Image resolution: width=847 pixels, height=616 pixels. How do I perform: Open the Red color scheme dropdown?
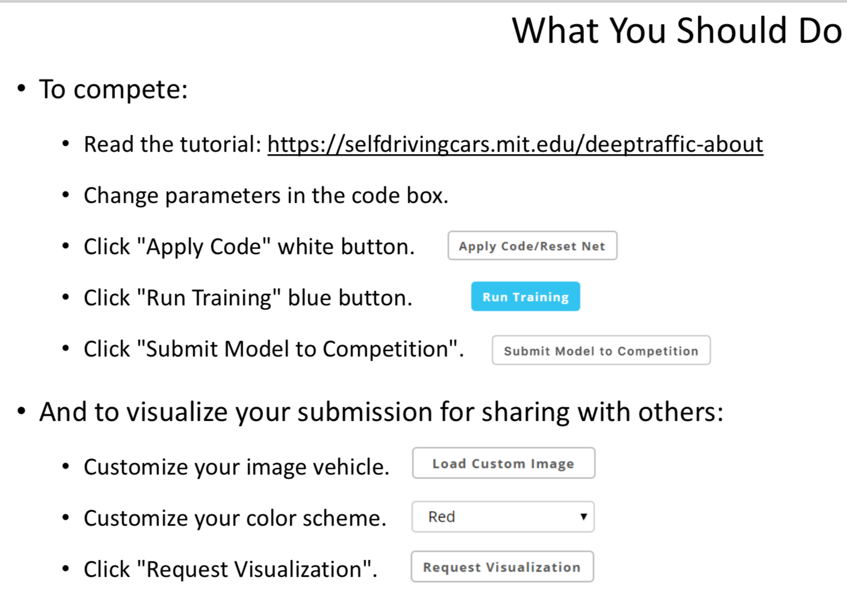(x=503, y=517)
